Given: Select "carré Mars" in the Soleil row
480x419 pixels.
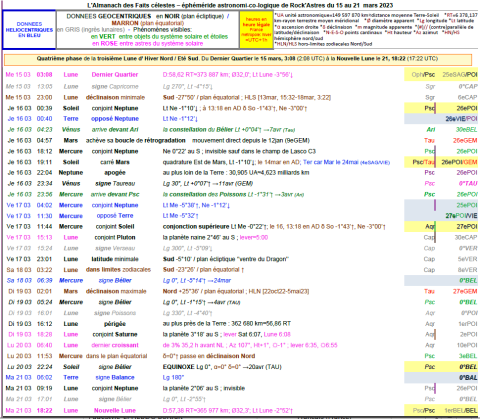Looking at the screenshot, I should coord(115,162).
